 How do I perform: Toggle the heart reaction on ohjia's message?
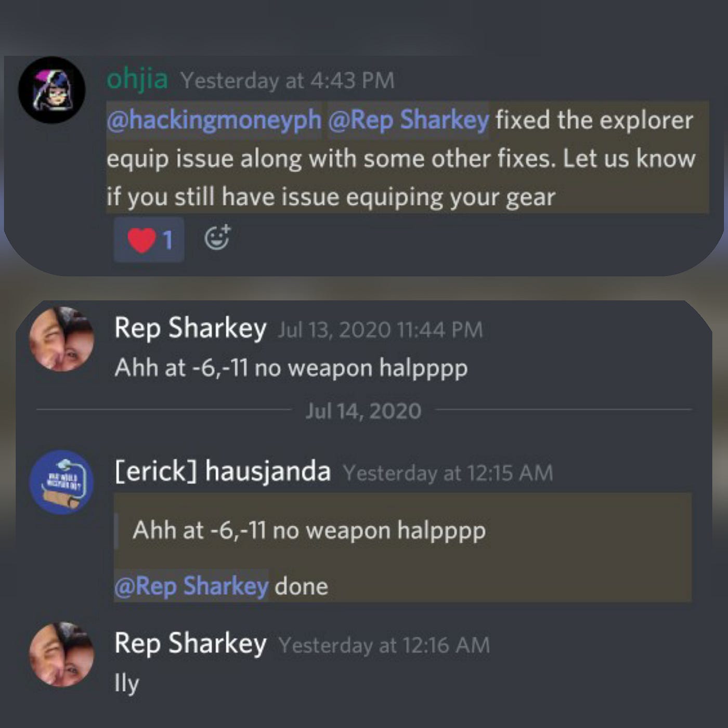[x=149, y=240]
